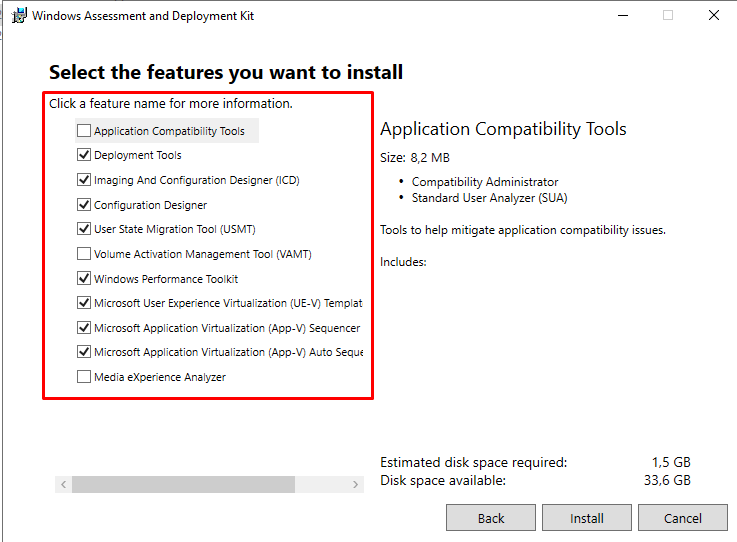Click the Windows ADK installer title icon
The image size is (737, 542).
[x=19, y=16]
